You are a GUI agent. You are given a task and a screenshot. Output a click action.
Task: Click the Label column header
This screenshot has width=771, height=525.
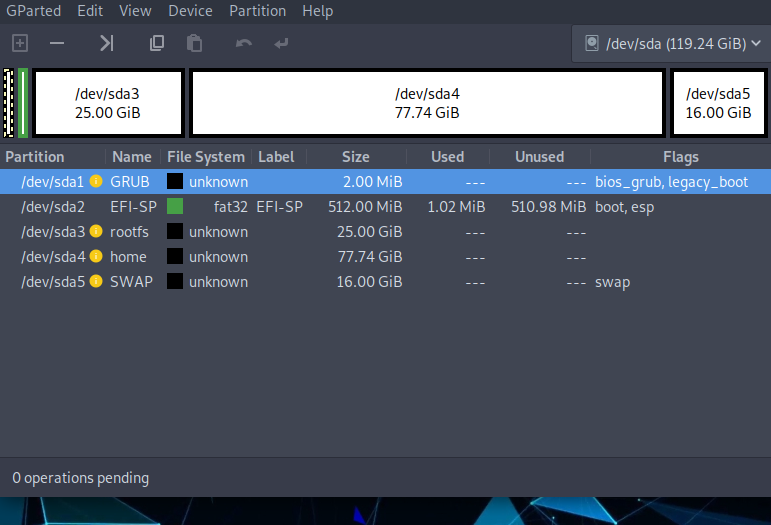pos(276,157)
